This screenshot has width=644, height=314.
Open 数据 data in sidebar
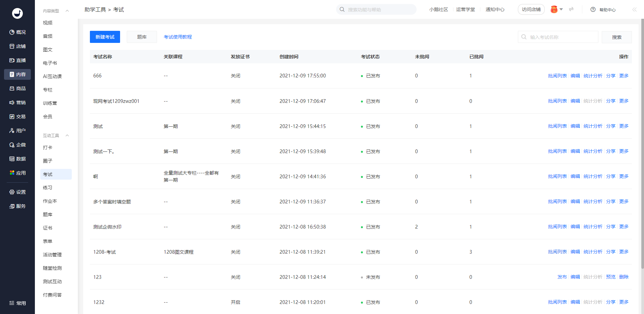(17, 159)
